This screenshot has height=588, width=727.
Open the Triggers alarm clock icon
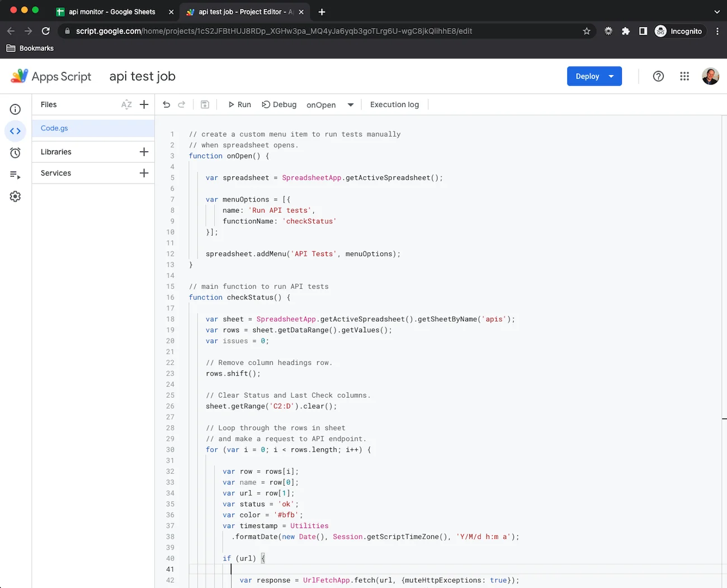15,153
